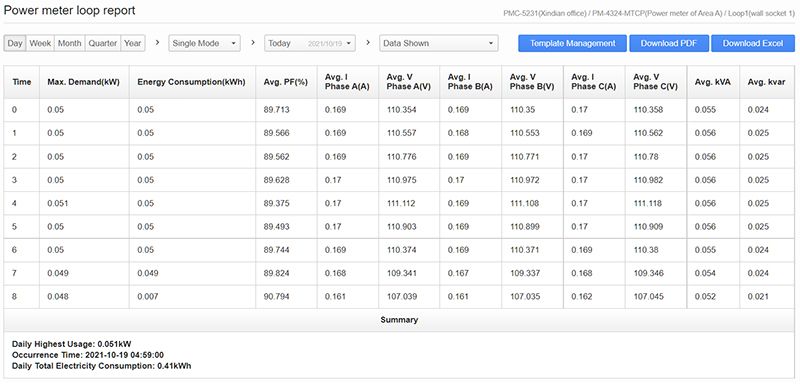Click the Phase C current 0.162
The height and width of the screenshot is (388, 800).
coord(582,297)
